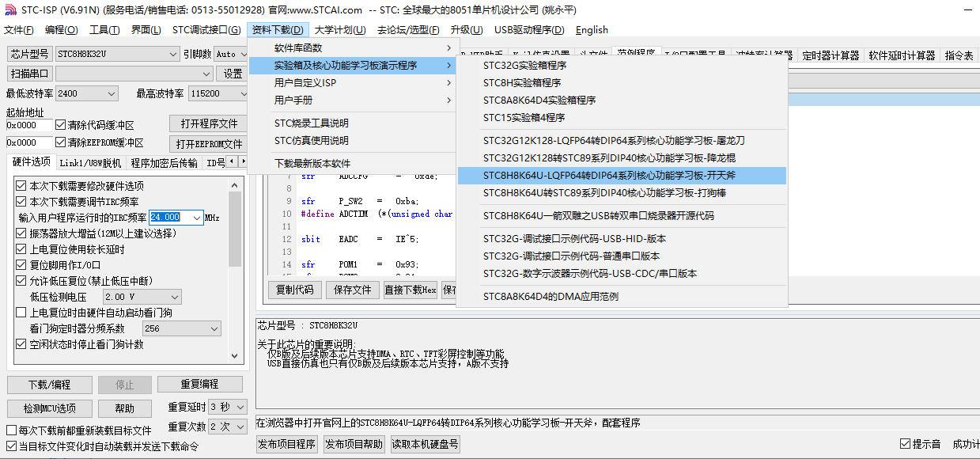Viewport: 980px width, 459px height.
Task: Toggle 清除代码缓冲区 checkbox
Action: coord(61,125)
